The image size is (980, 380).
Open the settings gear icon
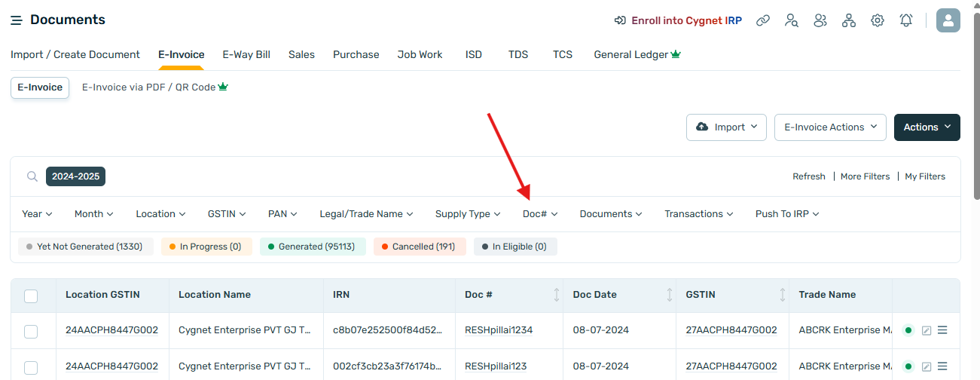[878, 20]
